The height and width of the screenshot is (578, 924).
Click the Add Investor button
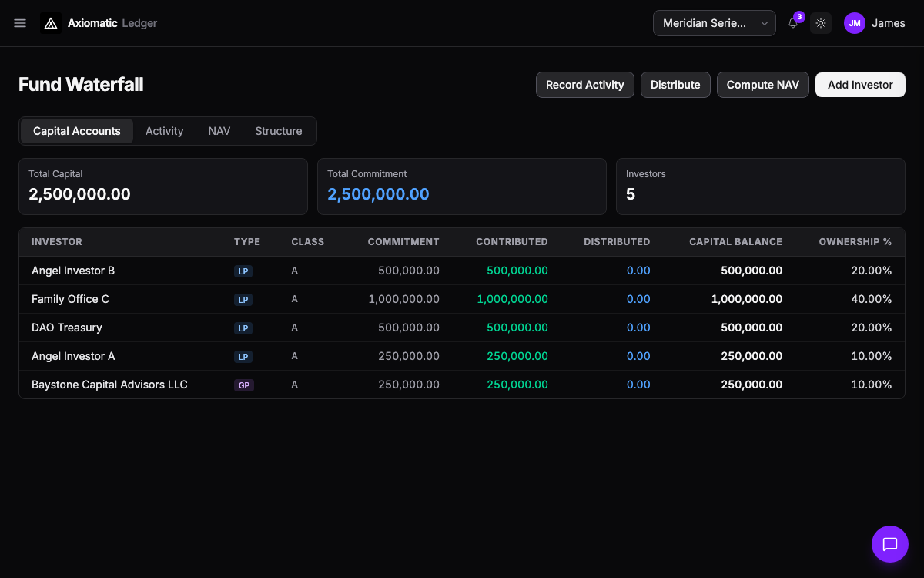[860, 85]
